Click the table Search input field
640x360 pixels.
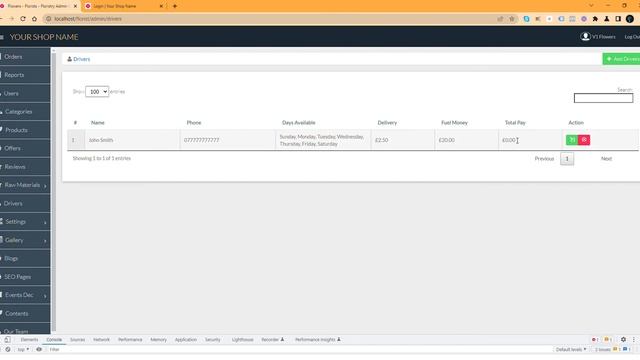pyautogui.click(x=603, y=98)
